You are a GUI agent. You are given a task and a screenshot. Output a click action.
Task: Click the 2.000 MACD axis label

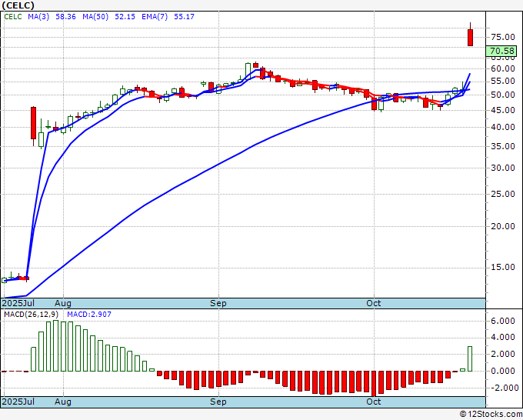503,355
